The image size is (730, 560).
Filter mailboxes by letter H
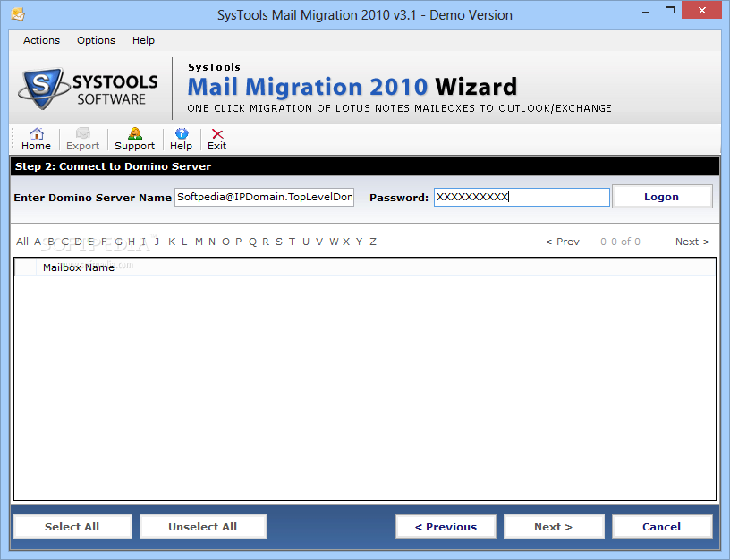click(x=132, y=242)
